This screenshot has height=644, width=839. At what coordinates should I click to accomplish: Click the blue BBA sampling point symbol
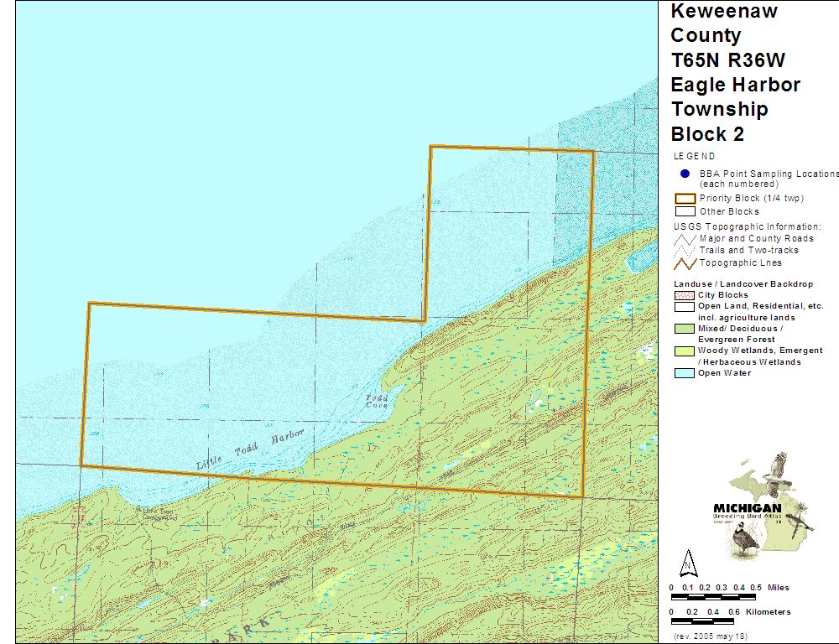(x=685, y=174)
